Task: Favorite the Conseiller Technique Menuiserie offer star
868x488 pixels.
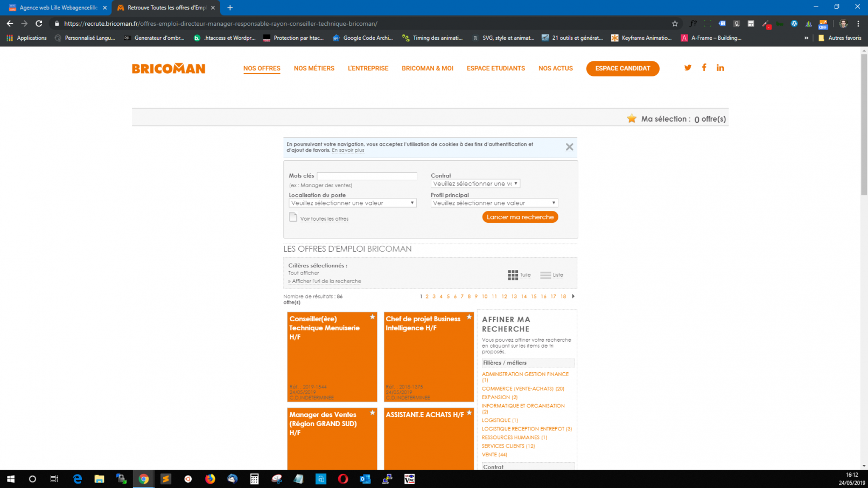Action: click(x=372, y=317)
